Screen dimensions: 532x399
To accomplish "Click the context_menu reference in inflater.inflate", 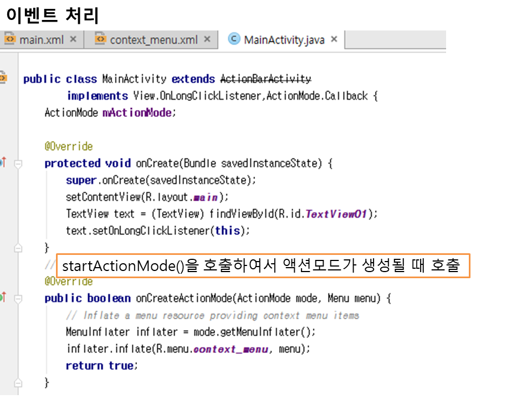I will (x=231, y=349).
